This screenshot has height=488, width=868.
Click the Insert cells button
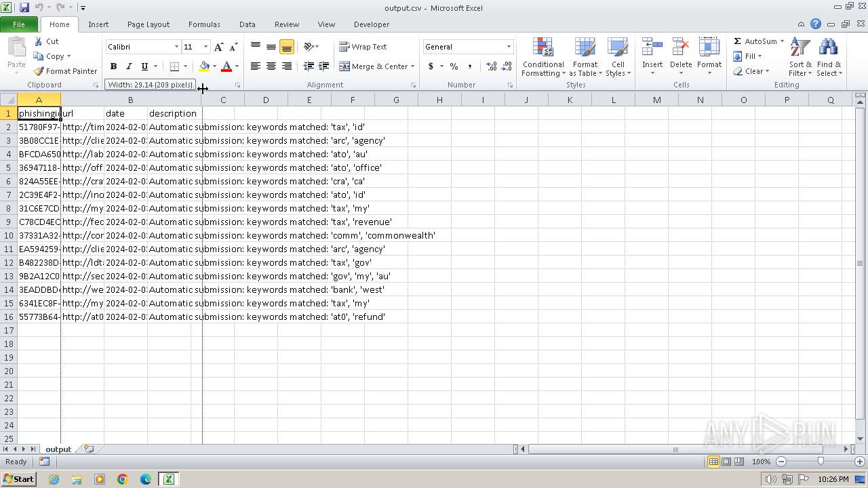pyautogui.click(x=652, y=57)
